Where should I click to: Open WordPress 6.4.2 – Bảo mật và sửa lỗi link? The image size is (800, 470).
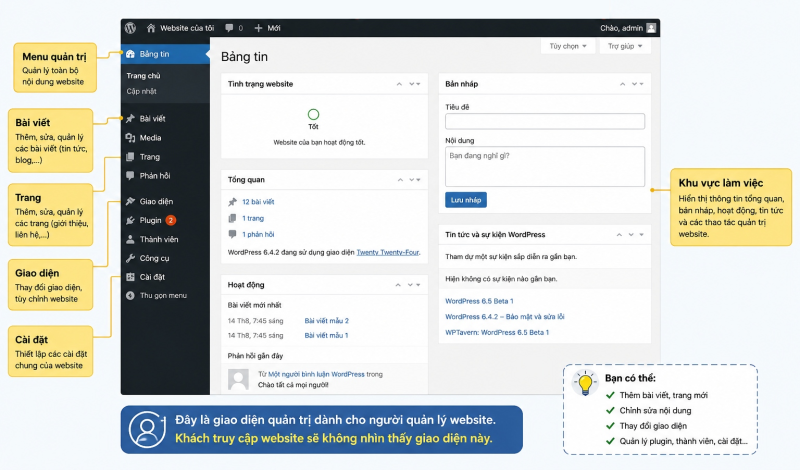point(505,317)
